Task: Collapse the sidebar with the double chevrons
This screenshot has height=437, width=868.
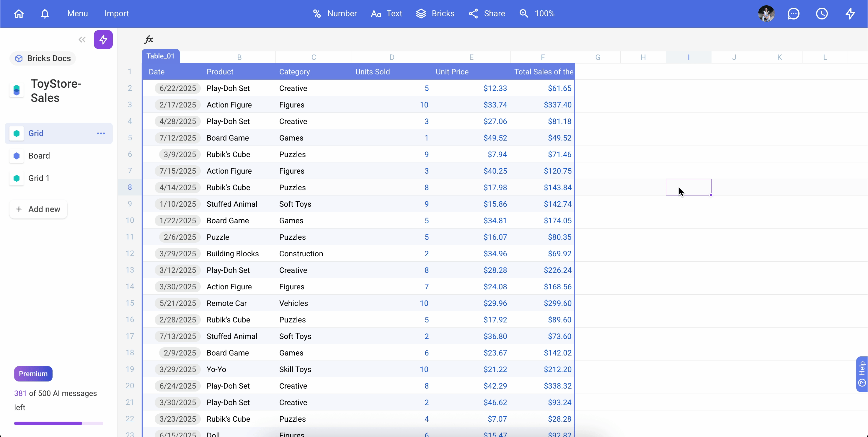Action: pyautogui.click(x=81, y=40)
